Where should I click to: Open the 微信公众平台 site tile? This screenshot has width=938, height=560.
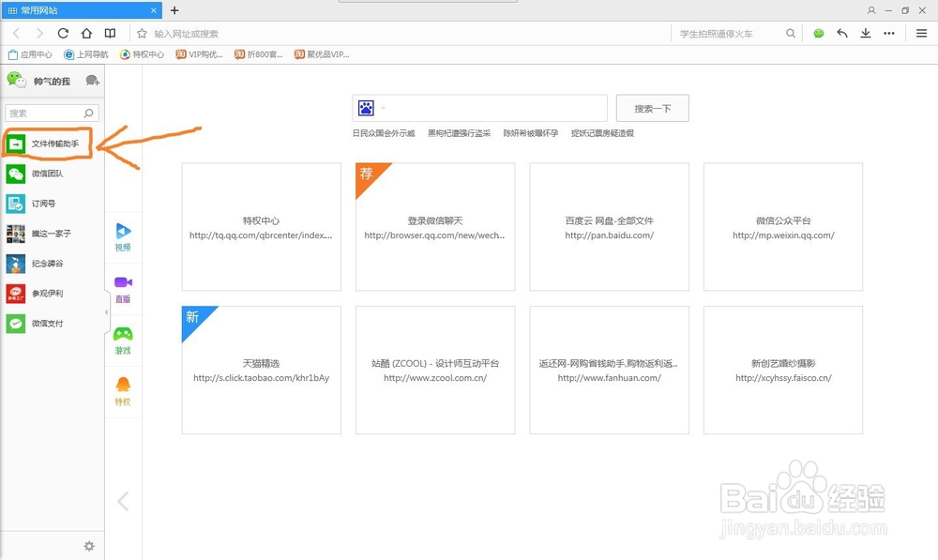(783, 227)
